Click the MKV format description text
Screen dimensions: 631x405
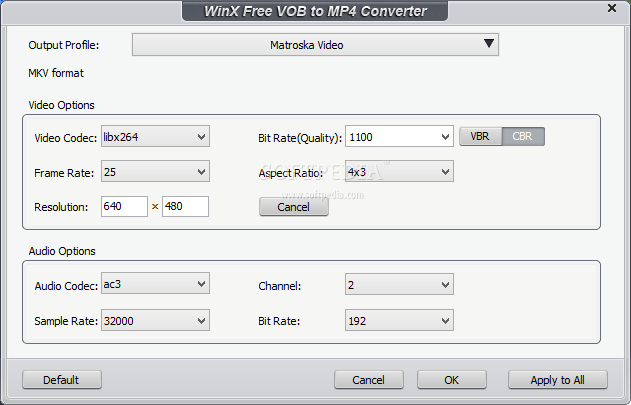[56, 73]
